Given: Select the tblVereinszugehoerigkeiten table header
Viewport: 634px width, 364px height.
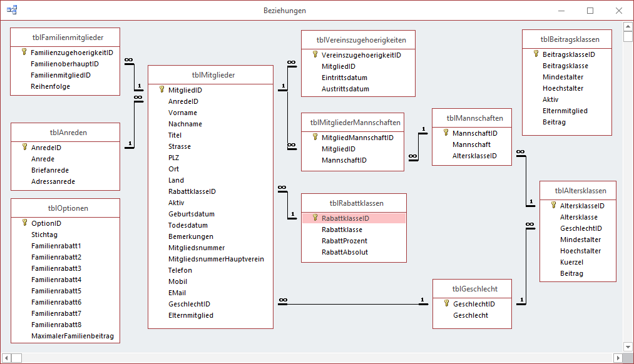Looking at the screenshot, I should [x=358, y=40].
